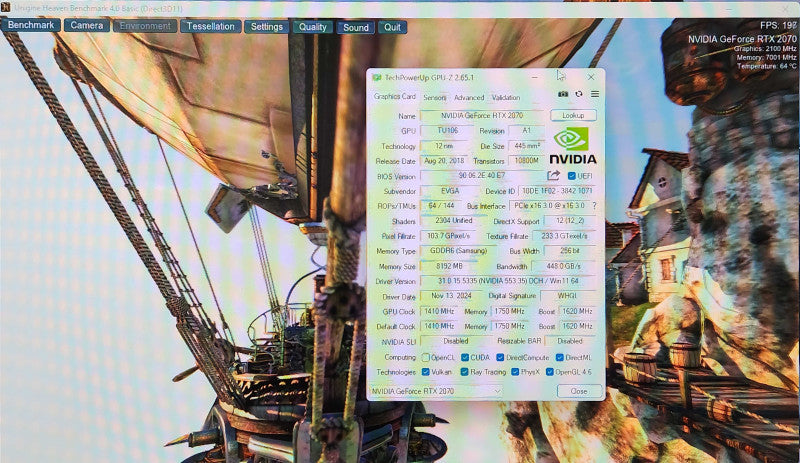Viewport: 800px width, 463px height.
Task: Switch to the Sensors tab
Action: [435, 98]
